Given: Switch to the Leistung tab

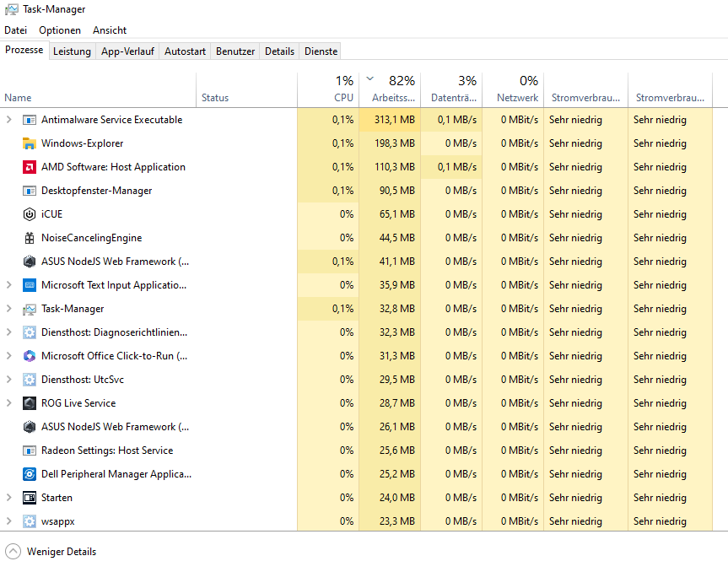Looking at the screenshot, I should 72,51.
